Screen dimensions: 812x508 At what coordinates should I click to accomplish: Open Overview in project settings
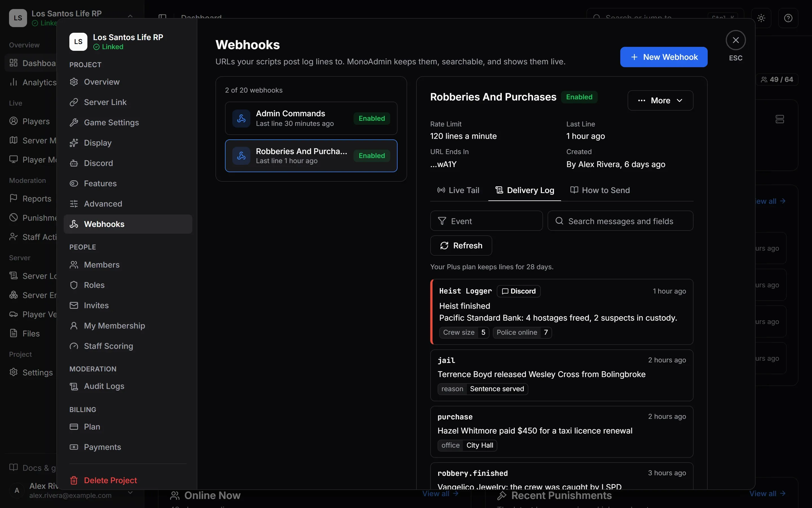click(127, 82)
